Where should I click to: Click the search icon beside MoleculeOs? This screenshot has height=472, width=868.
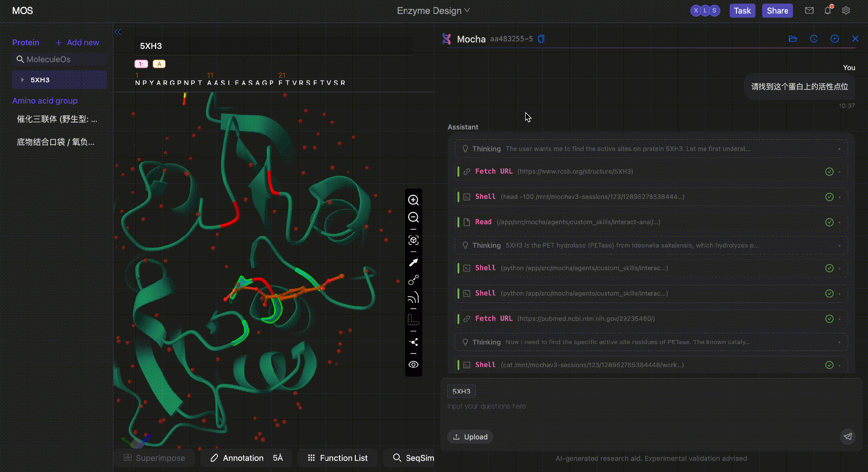pyautogui.click(x=20, y=59)
